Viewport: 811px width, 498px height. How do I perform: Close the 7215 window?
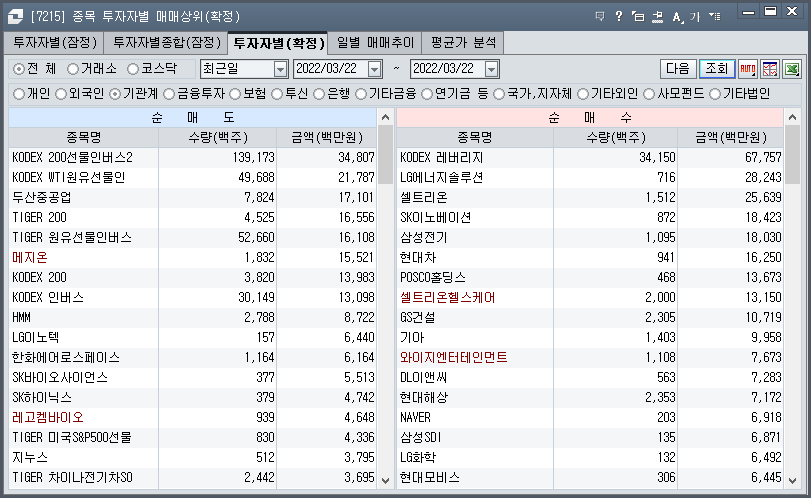[x=792, y=11]
